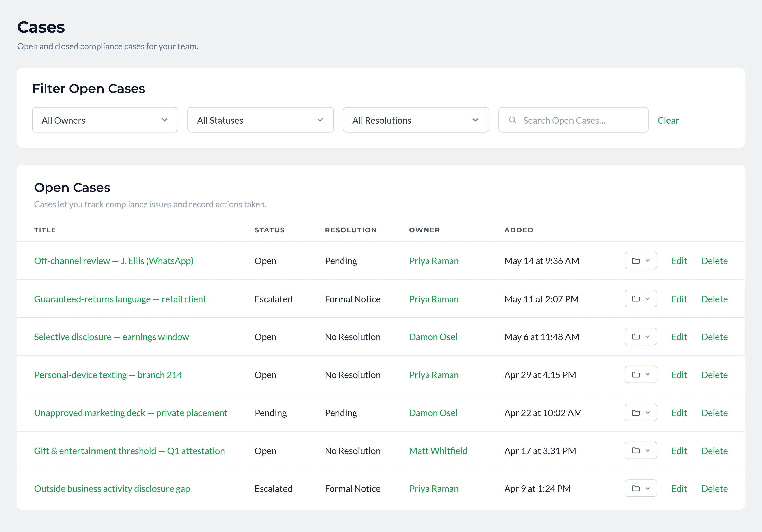762x532 pixels.
Task: Open the Off-channel review — J. Ellis case
Action: click(x=114, y=261)
